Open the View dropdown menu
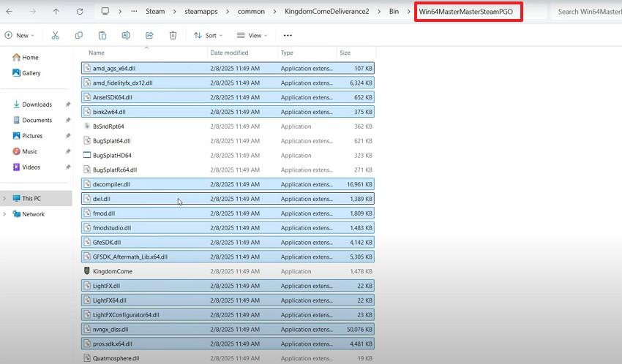Screen dimensions: 622x364 [x=252, y=35]
